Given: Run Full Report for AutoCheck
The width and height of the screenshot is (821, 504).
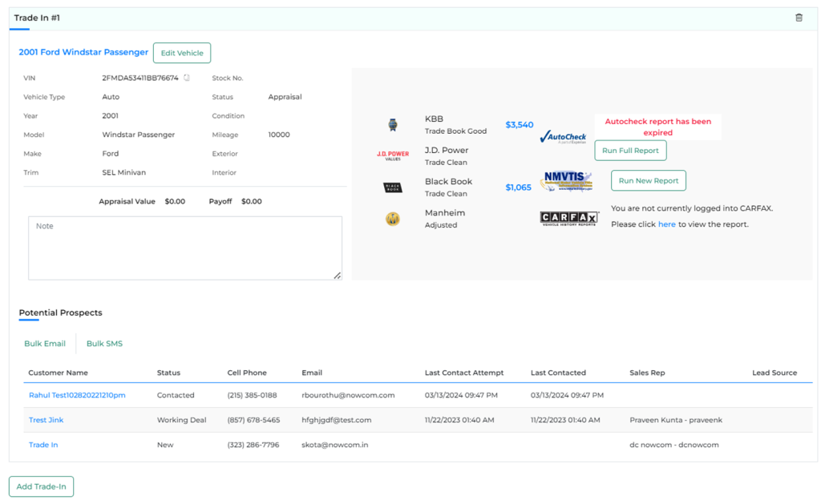Looking at the screenshot, I should 630,151.
